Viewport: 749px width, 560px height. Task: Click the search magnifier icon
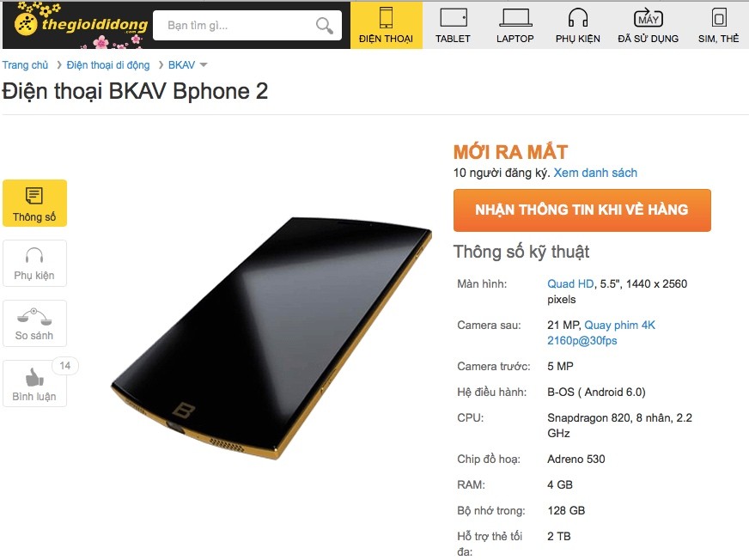coord(323,25)
